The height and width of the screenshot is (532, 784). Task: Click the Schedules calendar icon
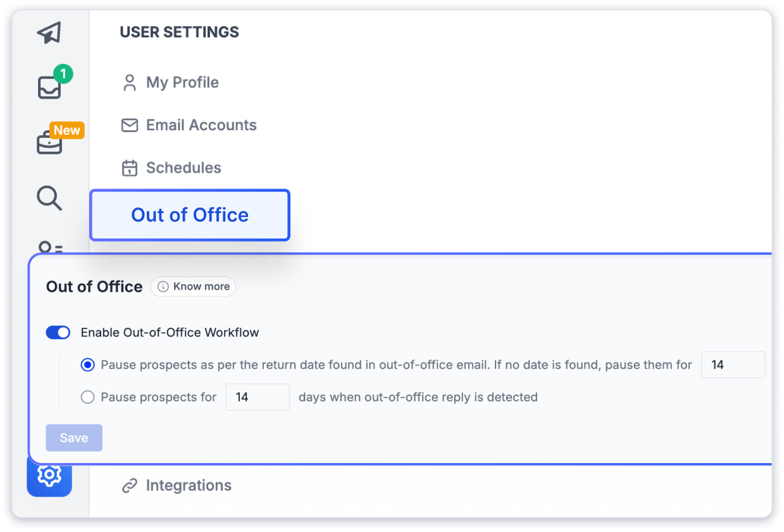point(130,168)
